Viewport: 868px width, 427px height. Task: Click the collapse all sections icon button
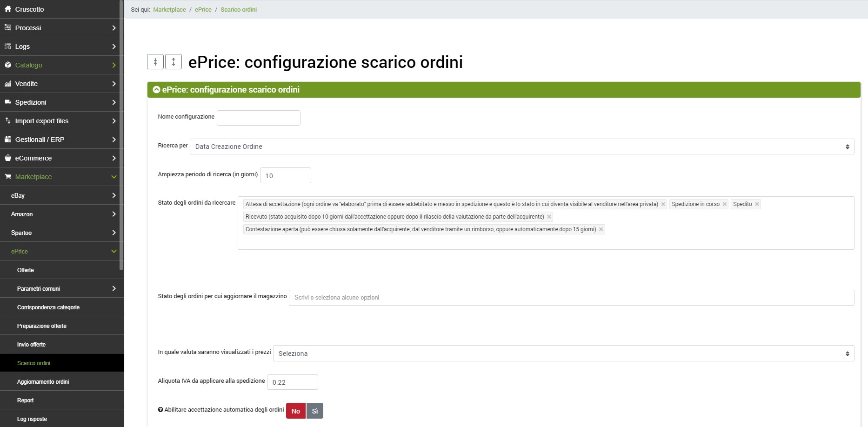click(155, 62)
